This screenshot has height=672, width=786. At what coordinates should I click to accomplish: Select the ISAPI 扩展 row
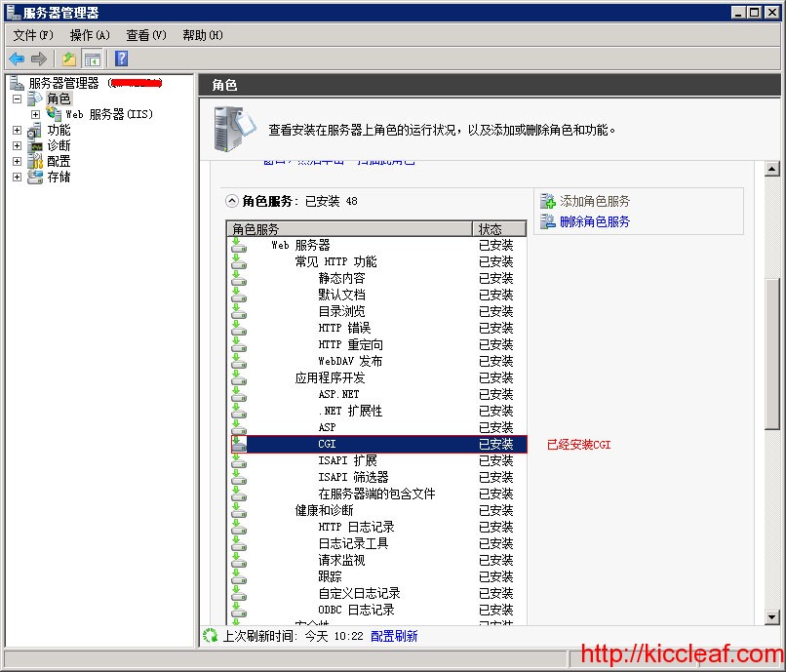(x=379, y=460)
